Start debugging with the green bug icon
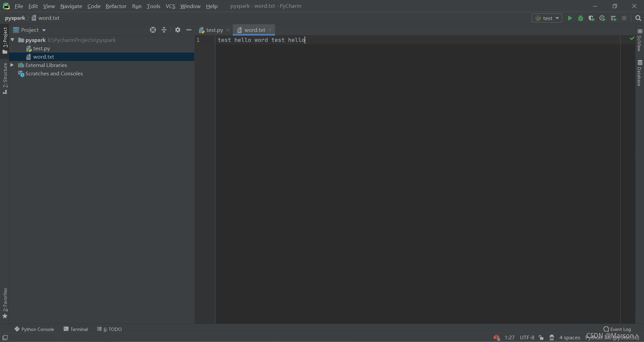644x342 pixels. click(581, 18)
